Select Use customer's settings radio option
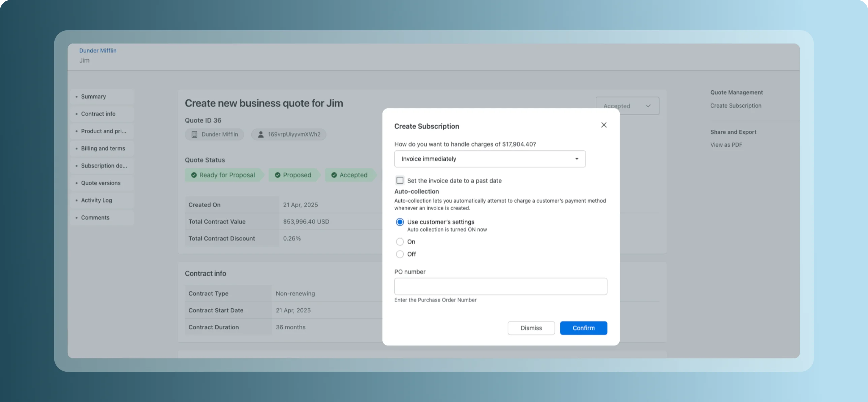 400,222
